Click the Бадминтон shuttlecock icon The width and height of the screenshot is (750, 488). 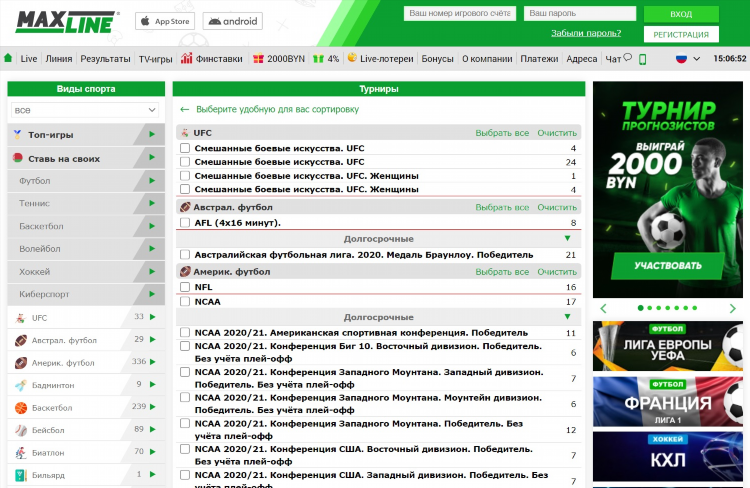21,385
